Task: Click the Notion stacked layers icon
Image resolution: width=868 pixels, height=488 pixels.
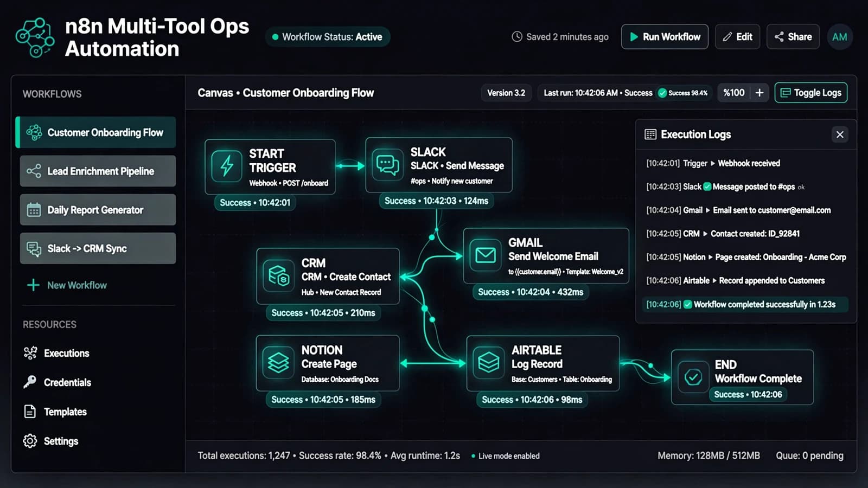Action: pos(279,362)
